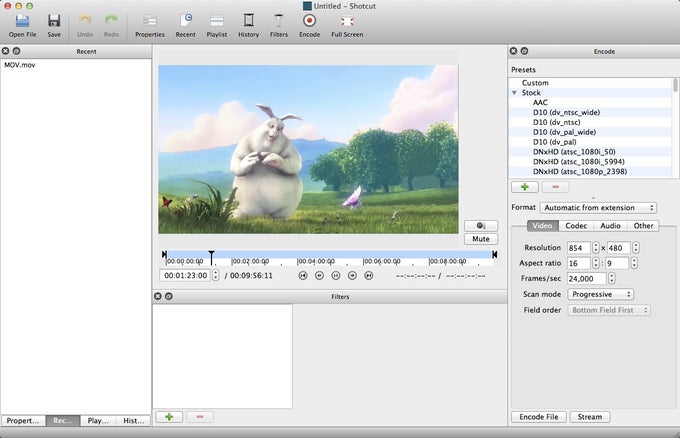This screenshot has height=438, width=680.
Task: Switch to the Audio encode tab
Action: tap(610, 226)
